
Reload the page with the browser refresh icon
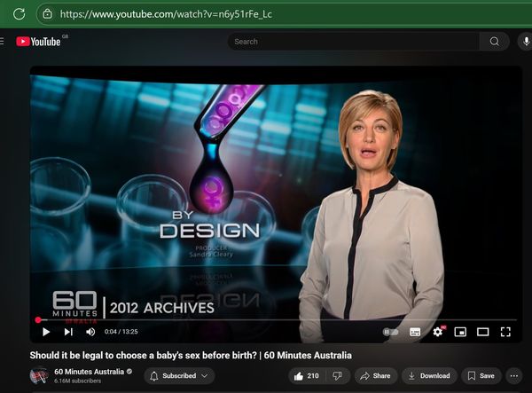(x=19, y=14)
